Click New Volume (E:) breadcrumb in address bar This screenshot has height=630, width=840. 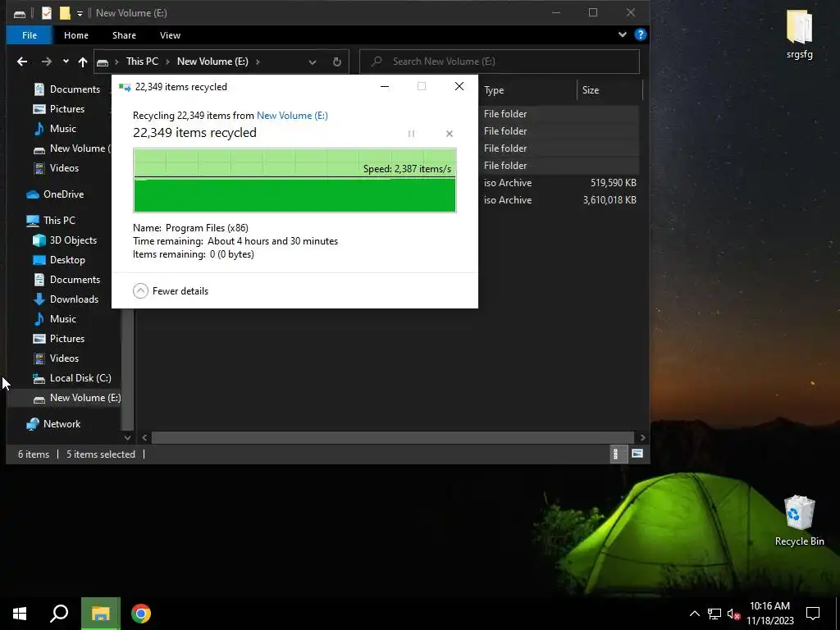212,62
